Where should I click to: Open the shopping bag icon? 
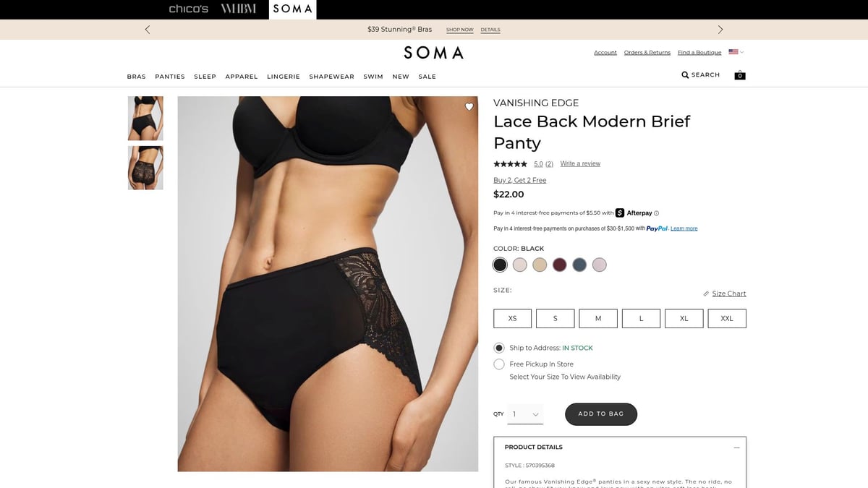coord(740,75)
